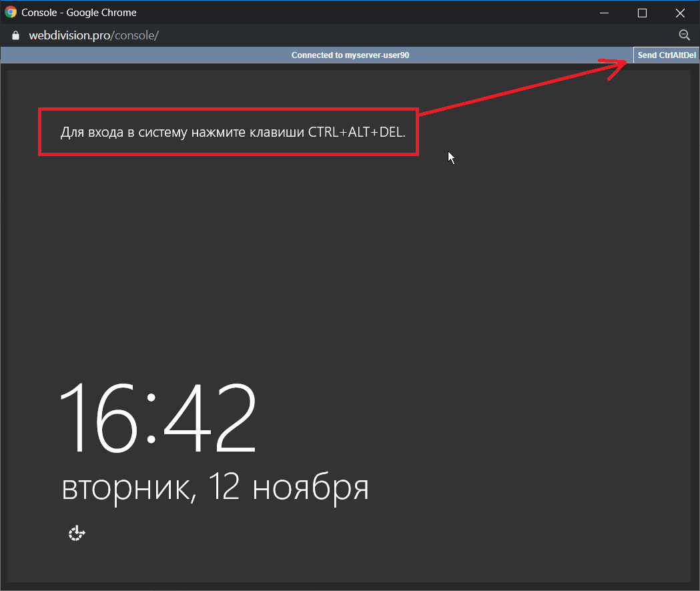Screen dimensions: 700x591
Task: Click the 'Console - Google Chrome' window title
Action: coord(79,12)
